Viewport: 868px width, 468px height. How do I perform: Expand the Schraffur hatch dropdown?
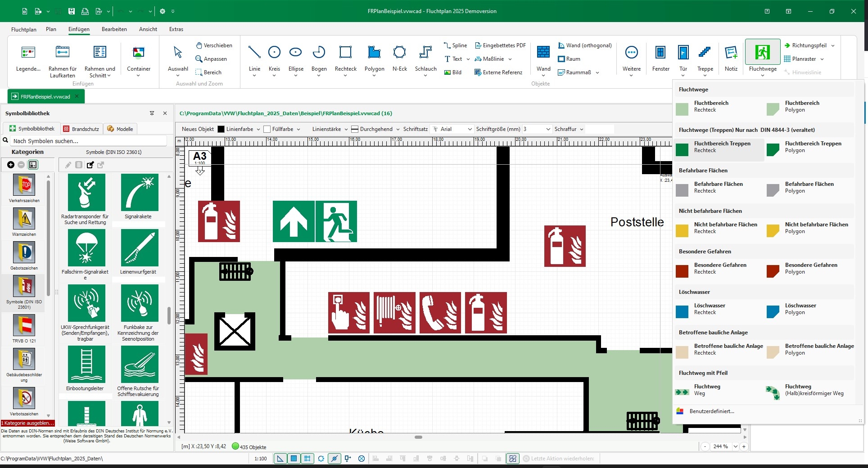pyautogui.click(x=569, y=129)
